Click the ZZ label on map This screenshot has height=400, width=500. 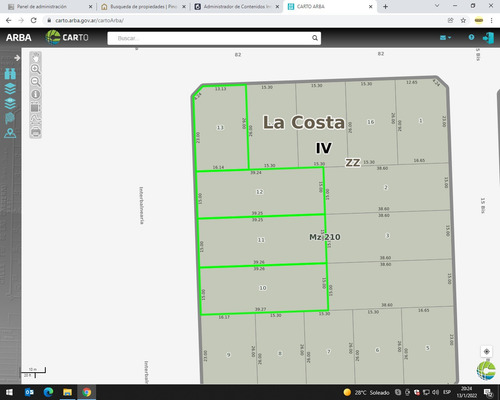353,163
